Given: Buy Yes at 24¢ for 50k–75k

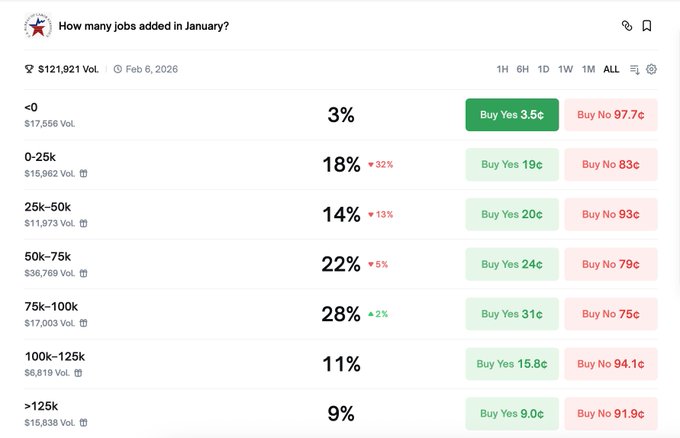Looking at the screenshot, I should [512, 265].
